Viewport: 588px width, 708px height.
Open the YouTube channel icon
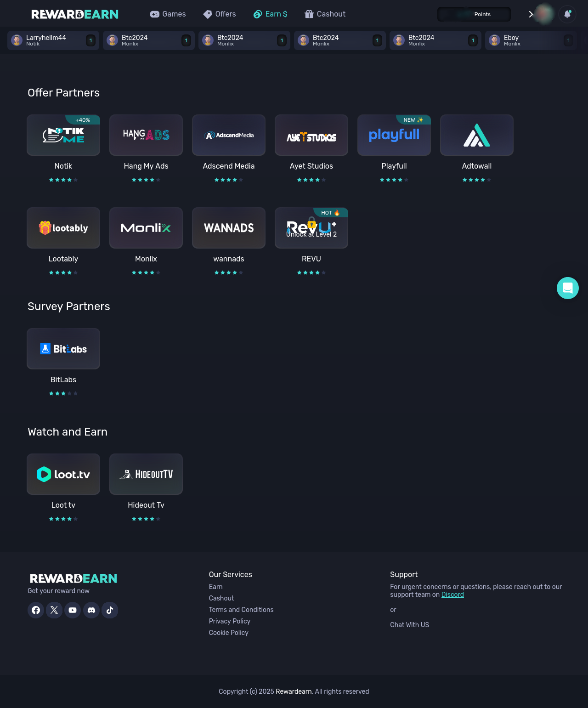[x=73, y=610]
